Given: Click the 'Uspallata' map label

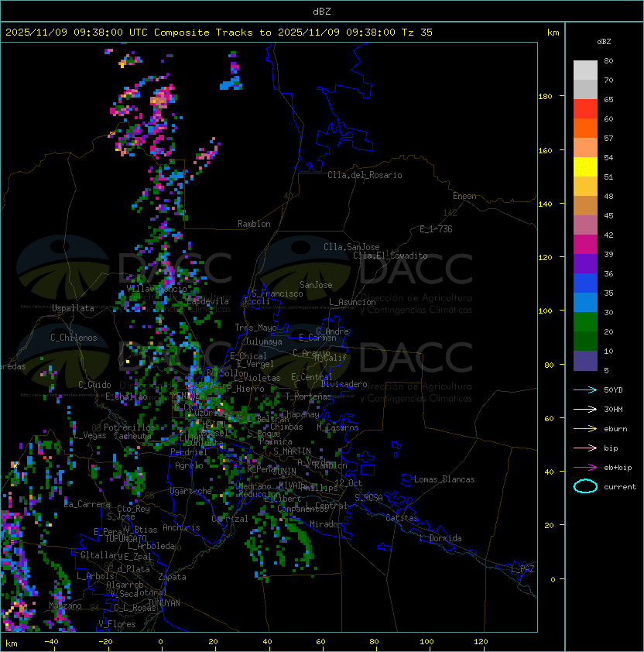Looking at the screenshot, I should 73,308.
